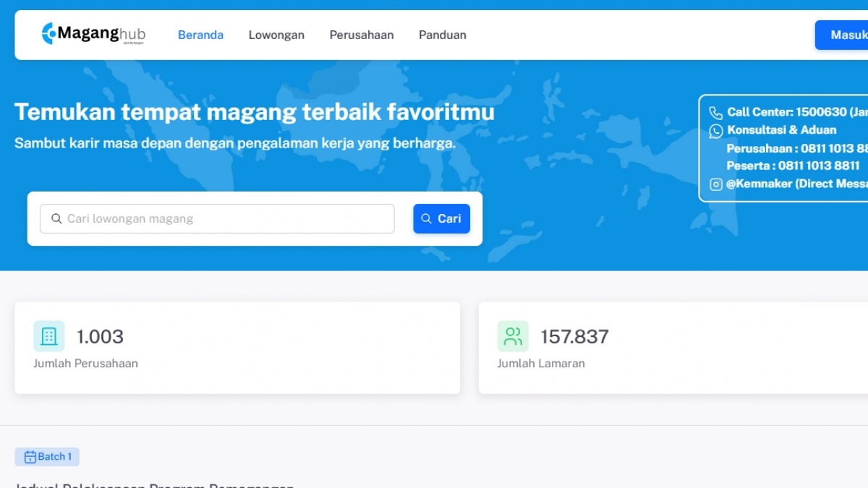Click the Masuk button
Viewport: 868px width, 488px height.
(x=842, y=35)
